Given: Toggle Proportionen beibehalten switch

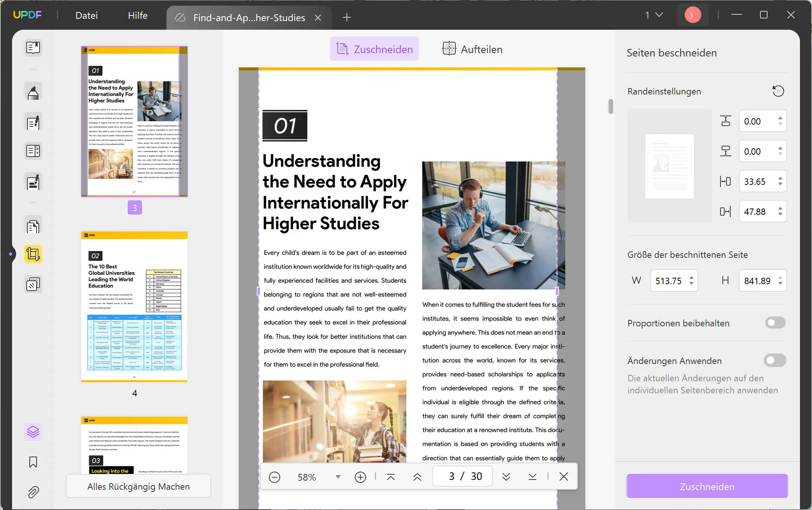Looking at the screenshot, I should click(775, 323).
